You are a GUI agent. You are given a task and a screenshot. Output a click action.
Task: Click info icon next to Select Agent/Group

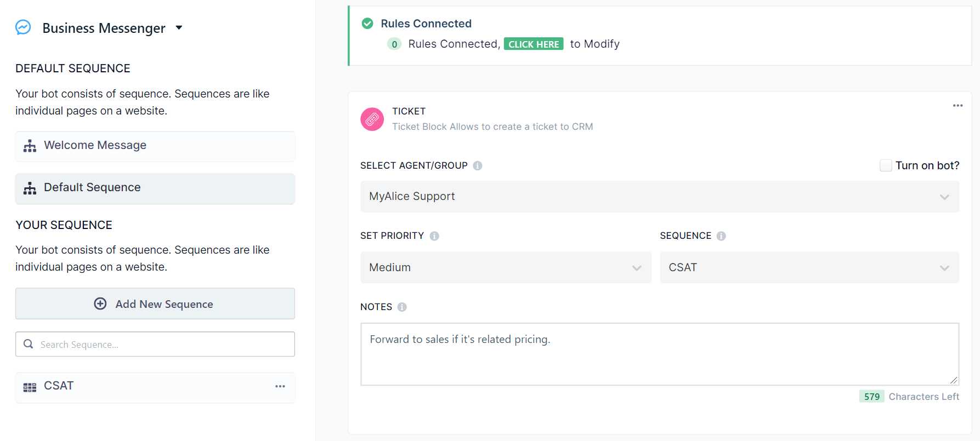pos(478,165)
